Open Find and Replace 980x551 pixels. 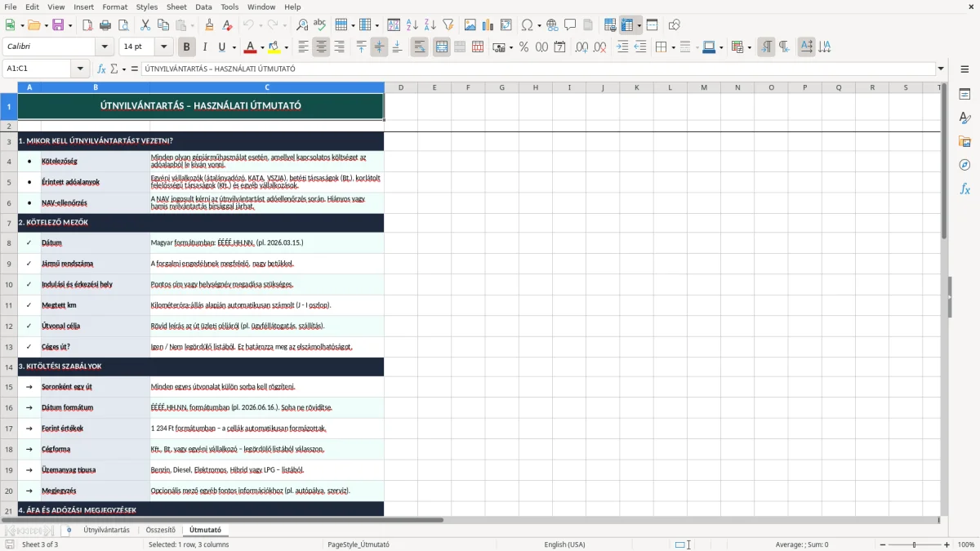click(302, 25)
